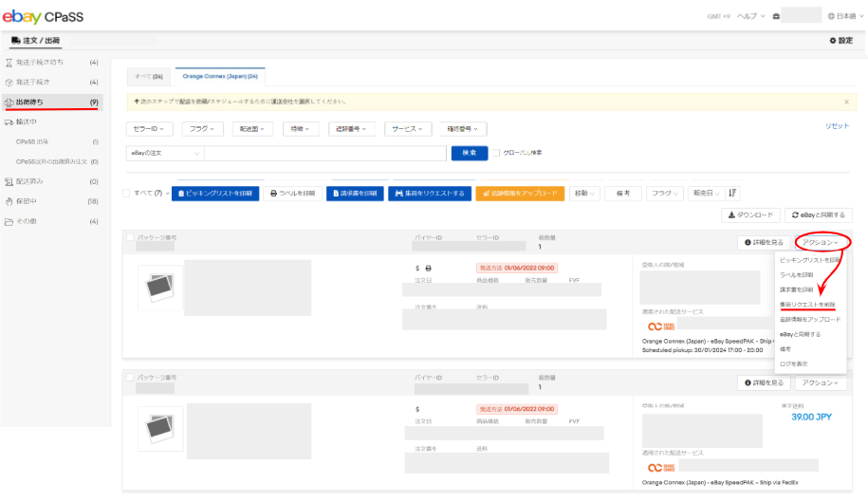Click the orange 追跡情報をアップロード button

point(520,193)
